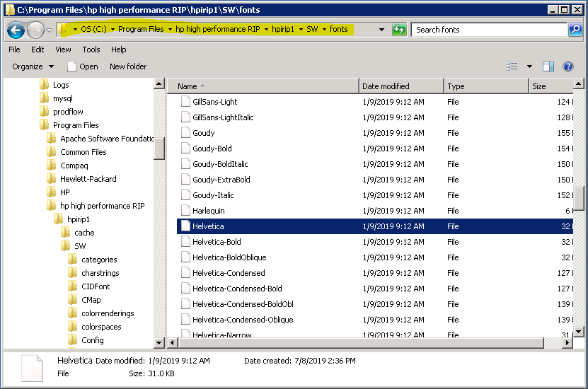Click hp high performance RIP breadcrumb segment
The width and height of the screenshot is (588, 389).
(217, 29)
